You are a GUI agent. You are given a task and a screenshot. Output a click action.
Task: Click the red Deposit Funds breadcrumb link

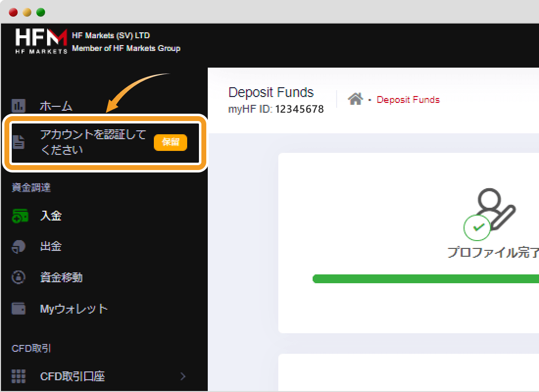tap(408, 100)
